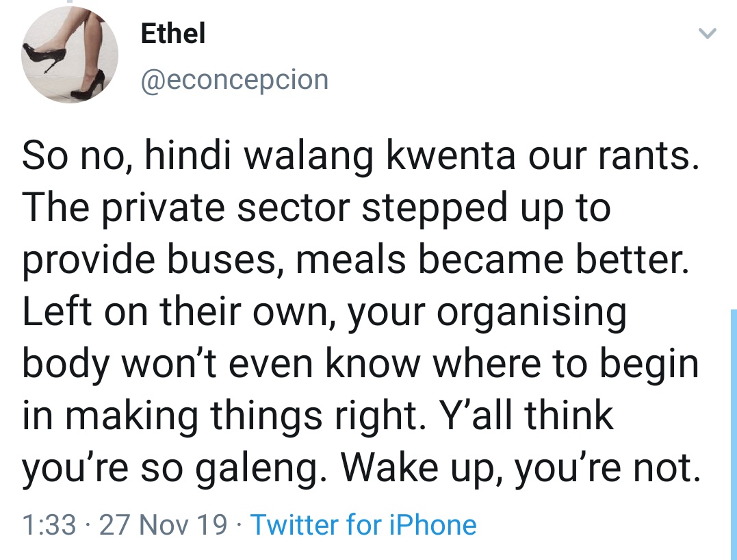Open the @econcepcion handle profile
737x560 pixels.
pos(234,79)
